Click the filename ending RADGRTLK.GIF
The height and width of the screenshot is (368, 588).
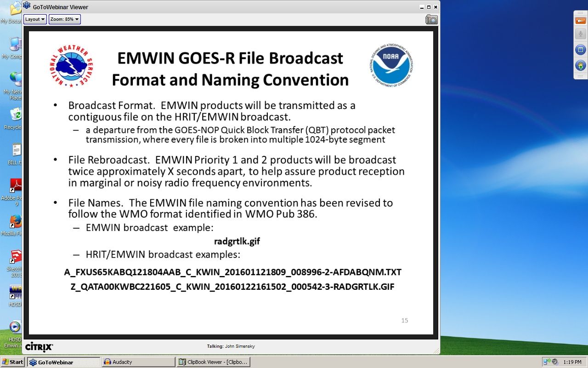point(232,287)
